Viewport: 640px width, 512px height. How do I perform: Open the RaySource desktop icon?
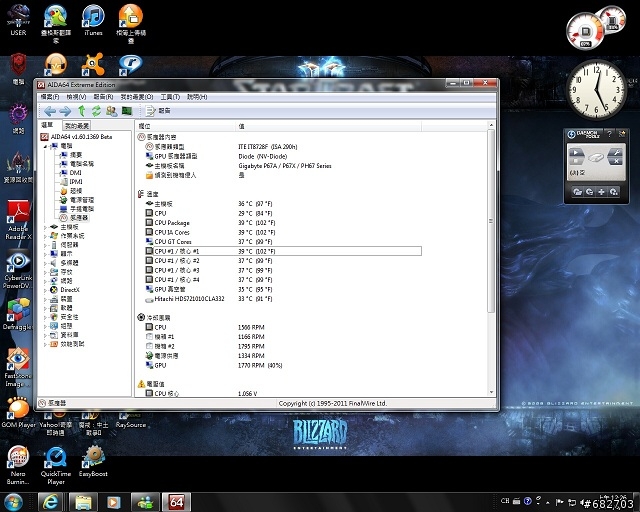tap(131, 421)
